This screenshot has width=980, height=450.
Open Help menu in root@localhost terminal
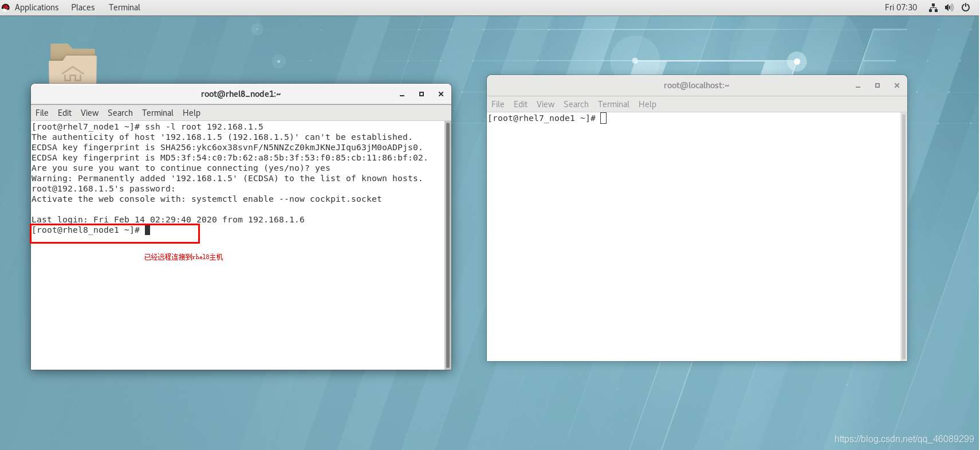pyautogui.click(x=647, y=104)
